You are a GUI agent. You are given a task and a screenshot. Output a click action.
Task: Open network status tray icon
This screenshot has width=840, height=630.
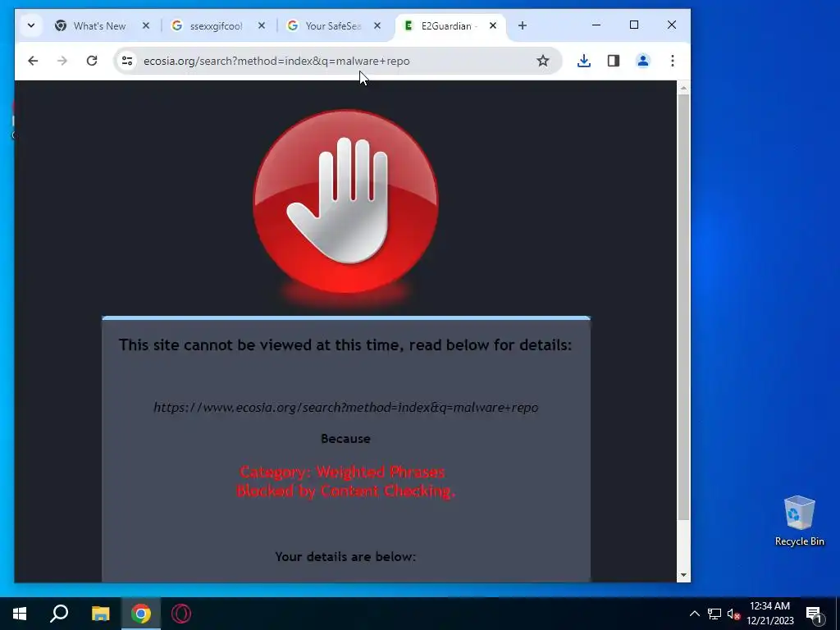pos(714,614)
